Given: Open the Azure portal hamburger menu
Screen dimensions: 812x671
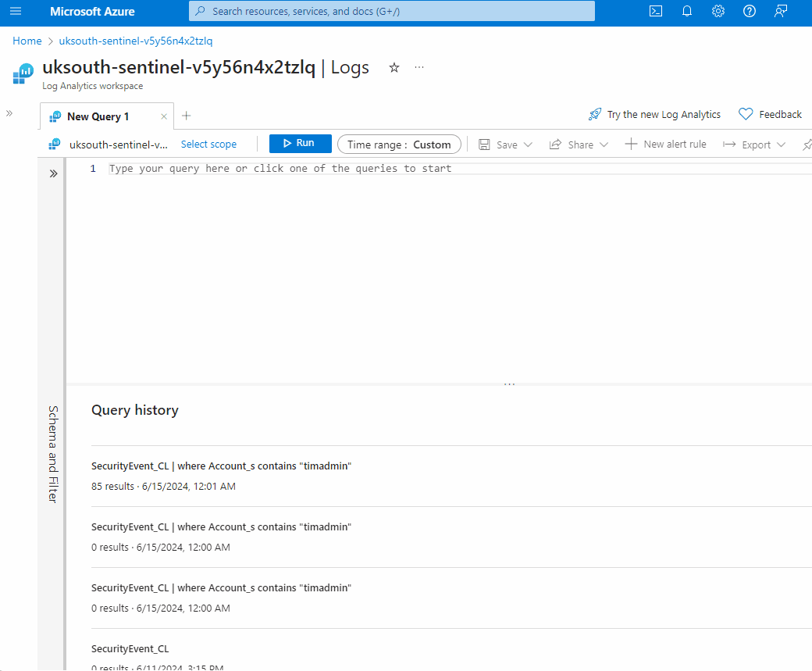Looking at the screenshot, I should (16, 11).
